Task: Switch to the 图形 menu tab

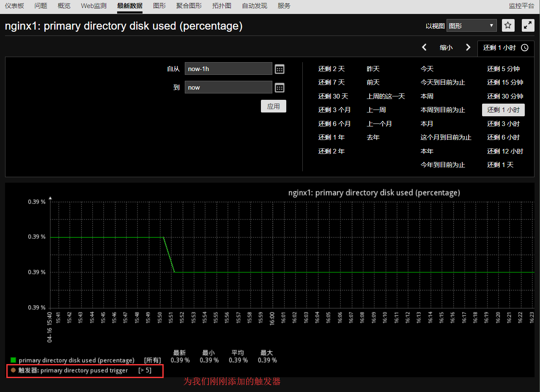Action: click(159, 6)
